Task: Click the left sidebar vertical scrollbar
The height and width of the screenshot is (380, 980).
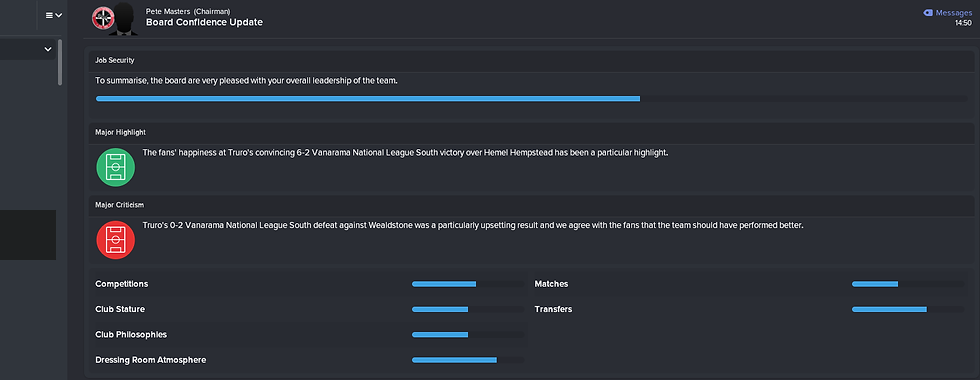Action: (60, 62)
